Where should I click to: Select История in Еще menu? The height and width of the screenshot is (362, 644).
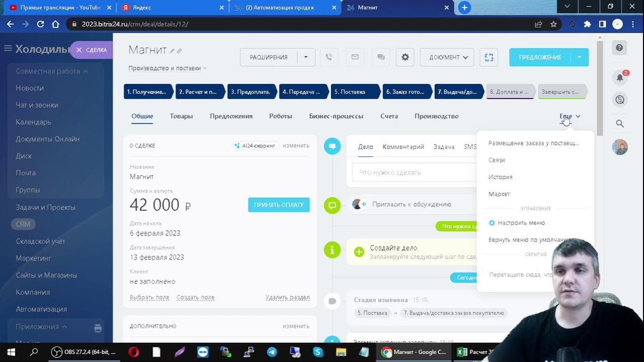coord(501,177)
